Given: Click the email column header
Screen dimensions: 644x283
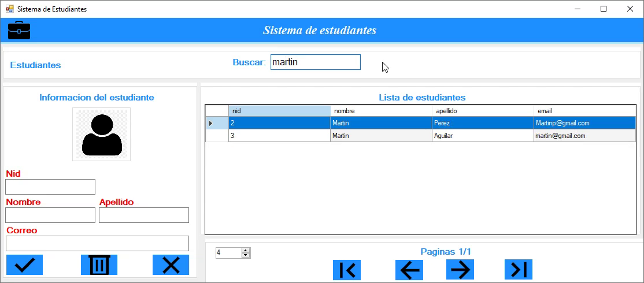Looking at the screenshot, I should coord(584,111).
